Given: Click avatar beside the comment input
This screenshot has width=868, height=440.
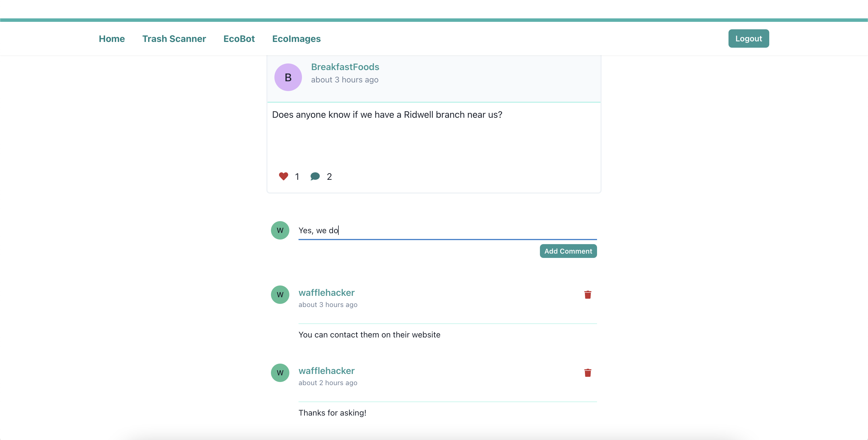Looking at the screenshot, I should pyautogui.click(x=280, y=230).
